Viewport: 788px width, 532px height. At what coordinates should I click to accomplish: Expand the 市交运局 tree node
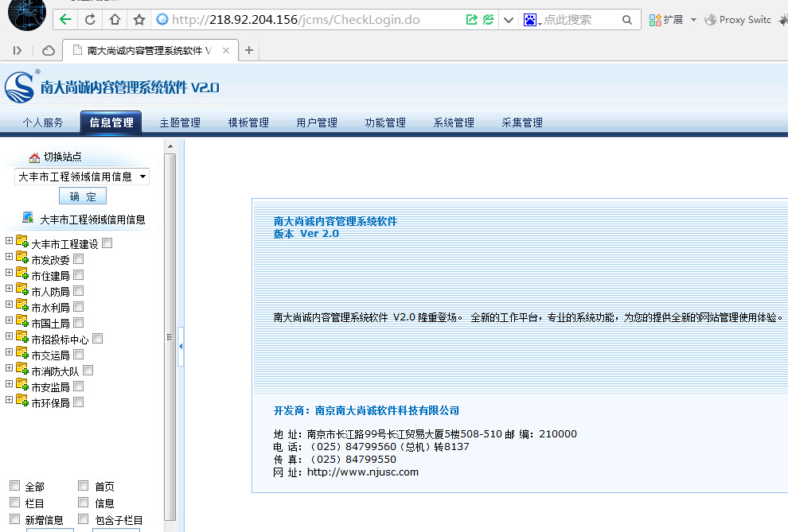click(x=9, y=352)
